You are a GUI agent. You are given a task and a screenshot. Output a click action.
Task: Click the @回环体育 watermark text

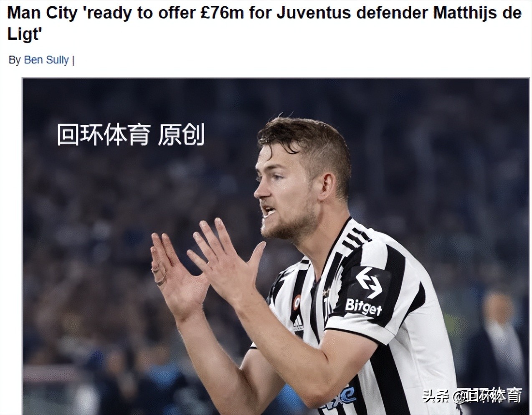click(489, 395)
